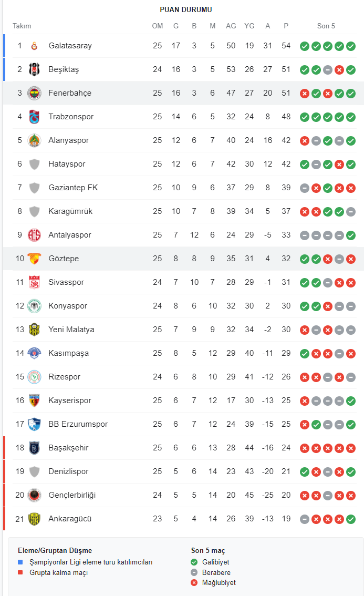Click the Antalyaspor club badge
Viewport: 364px width, 596px height.
(34, 235)
